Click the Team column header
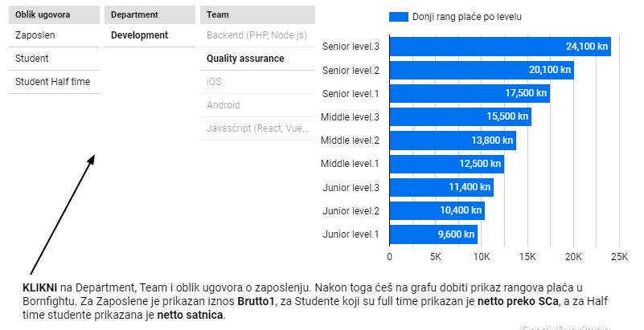The height and width of the screenshot is (330, 644). click(257, 14)
